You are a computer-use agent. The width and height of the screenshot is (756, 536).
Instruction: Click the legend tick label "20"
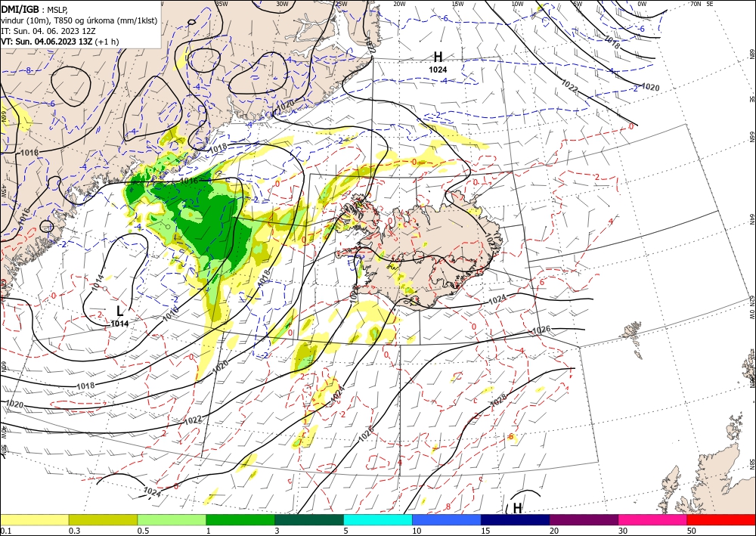point(554,531)
